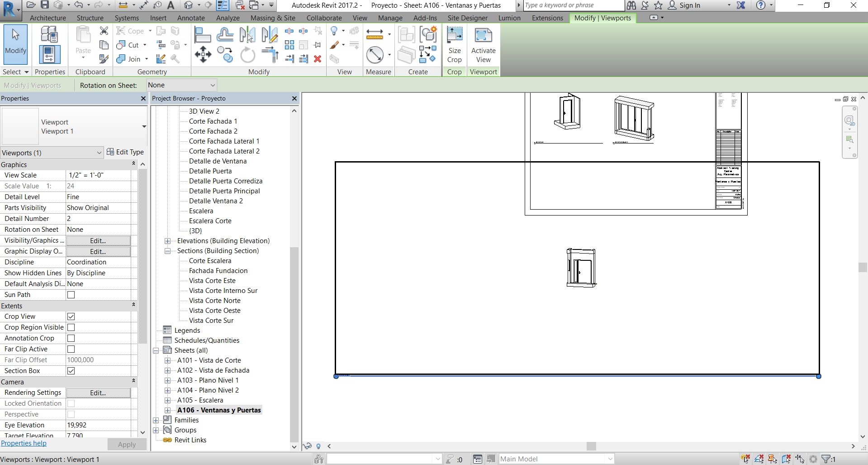Expand the A101 - Vista de Corte sheet
Image resolution: width=868 pixels, height=465 pixels.
[x=167, y=360]
